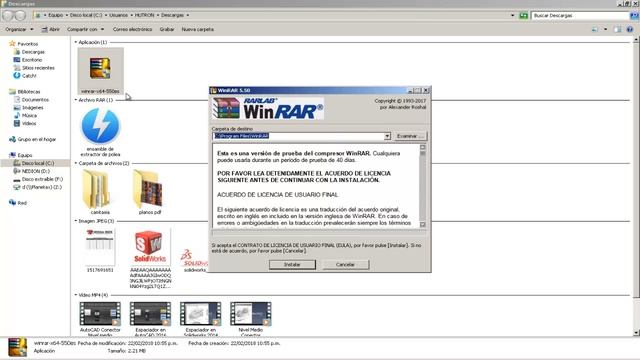Click the Cancelar button in WinRAR dialog
The image size is (640, 360).
[345, 264]
